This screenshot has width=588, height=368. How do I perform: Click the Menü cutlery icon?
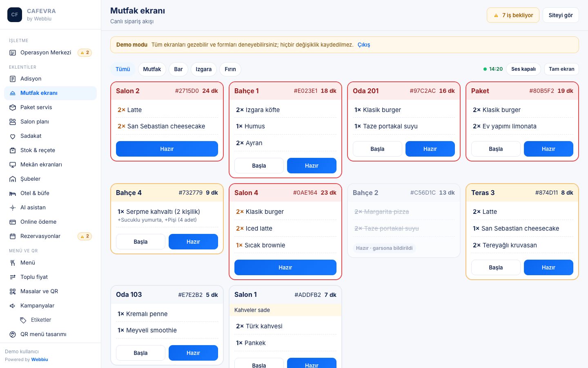click(13, 263)
